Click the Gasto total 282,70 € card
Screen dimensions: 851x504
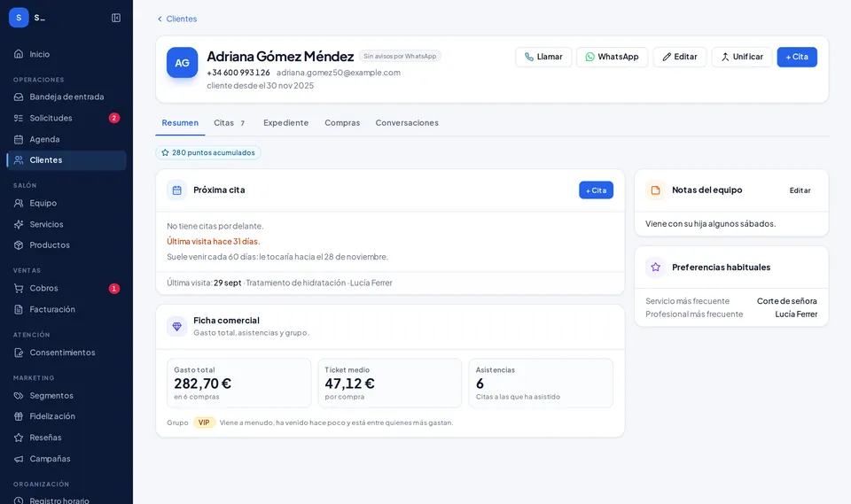coord(238,383)
